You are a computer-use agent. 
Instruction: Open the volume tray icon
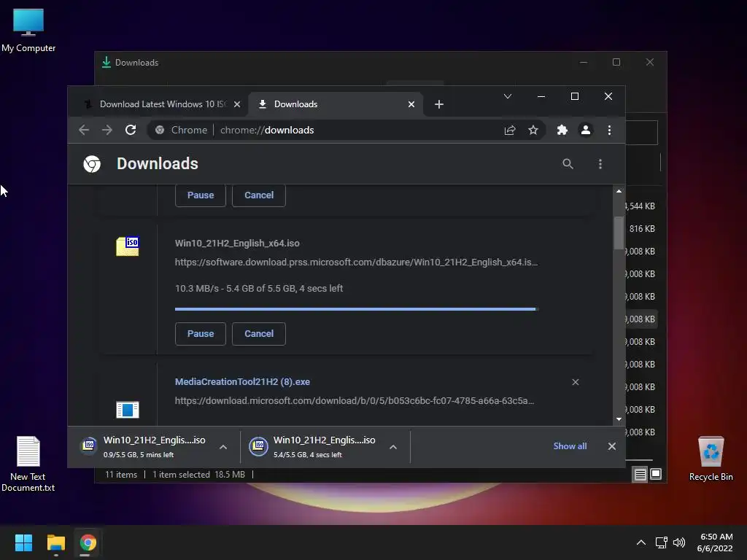click(679, 542)
